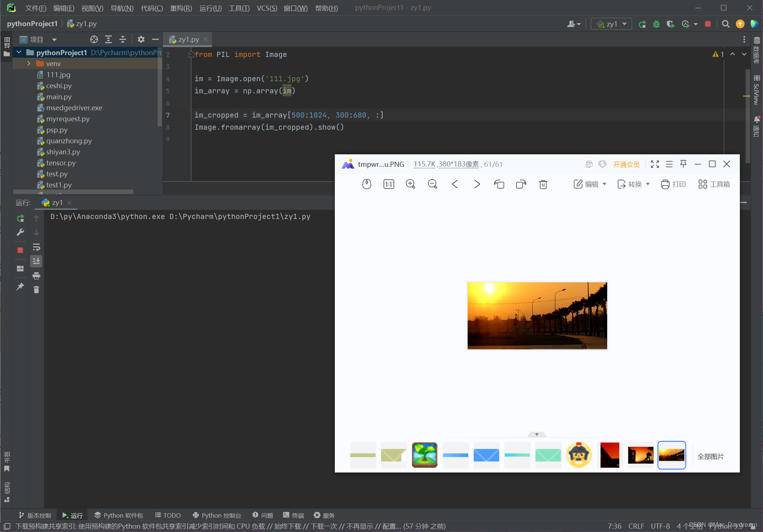Toggle scroll to end in Run panel

[x=36, y=261]
